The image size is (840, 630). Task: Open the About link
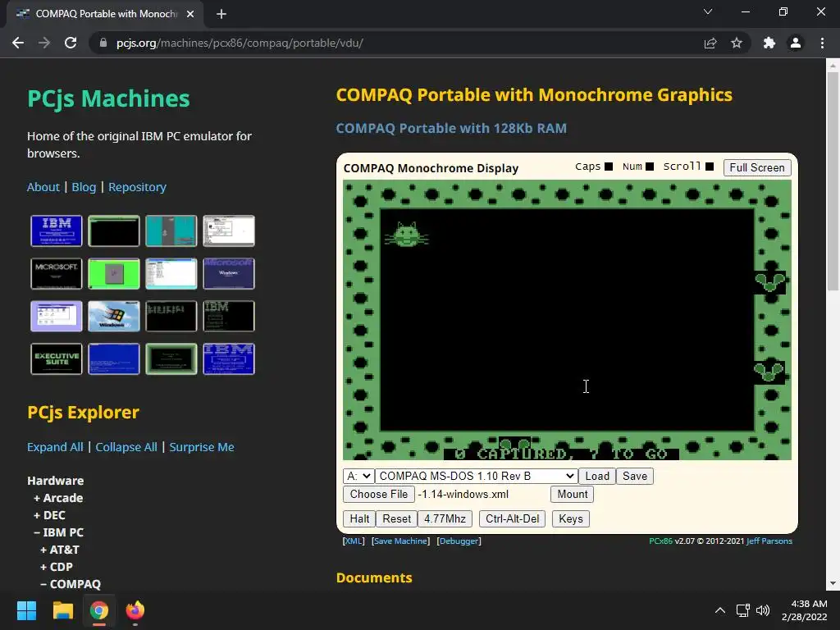43,187
